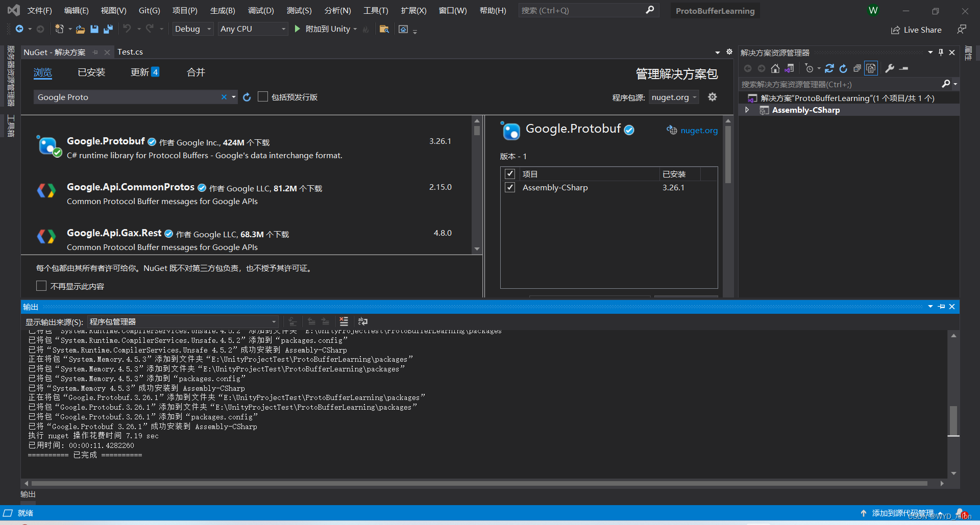The image size is (980, 525).
Task: Refresh NuGet package search results
Action: point(247,97)
